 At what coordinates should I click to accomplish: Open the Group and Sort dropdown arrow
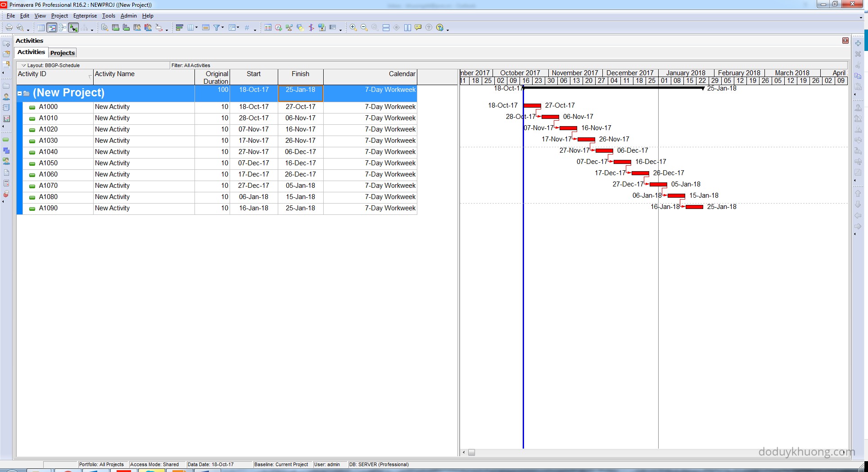tap(238, 28)
